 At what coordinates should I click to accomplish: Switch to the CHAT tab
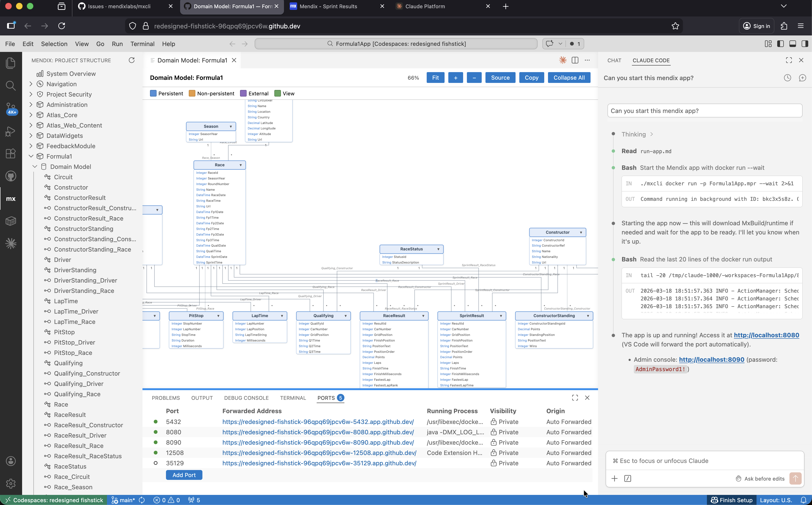click(614, 60)
